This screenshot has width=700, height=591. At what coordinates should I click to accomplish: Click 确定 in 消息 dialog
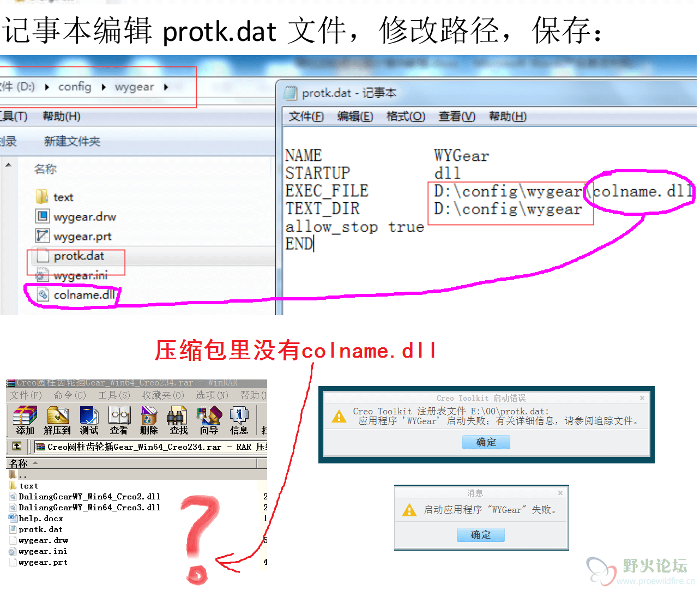pyautogui.click(x=481, y=535)
